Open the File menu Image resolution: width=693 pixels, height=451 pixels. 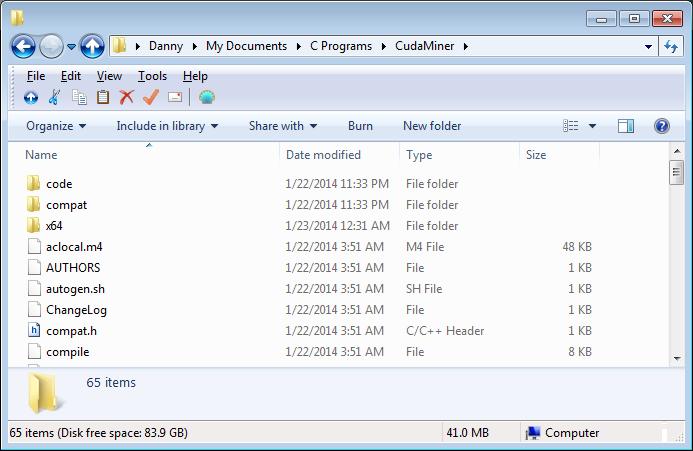point(36,76)
